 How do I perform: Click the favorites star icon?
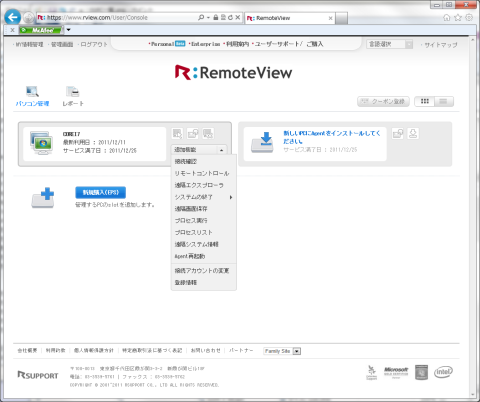point(458,17)
